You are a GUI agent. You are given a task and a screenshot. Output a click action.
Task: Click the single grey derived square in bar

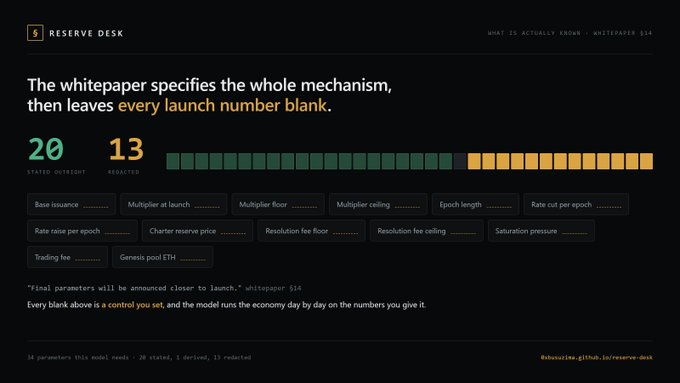[460, 161]
